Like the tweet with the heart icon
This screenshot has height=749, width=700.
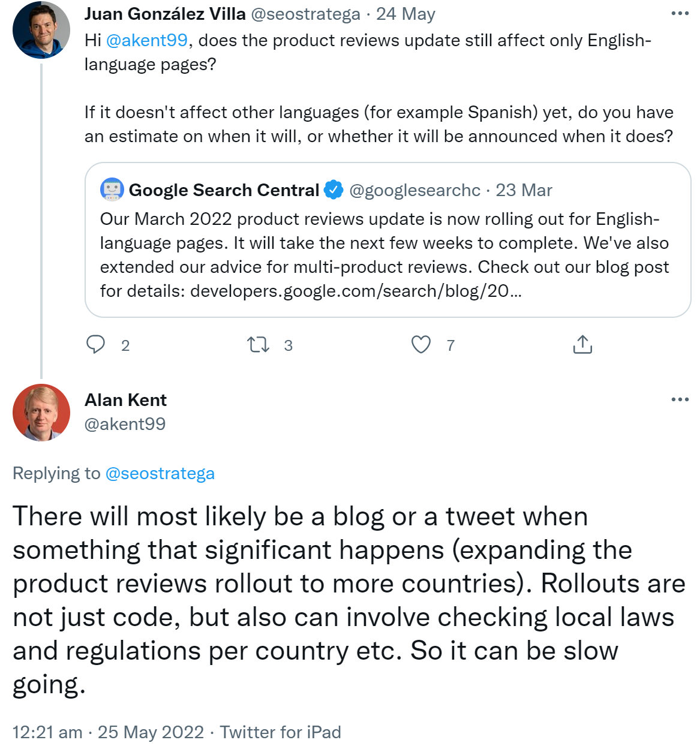pyautogui.click(x=421, y=345)
